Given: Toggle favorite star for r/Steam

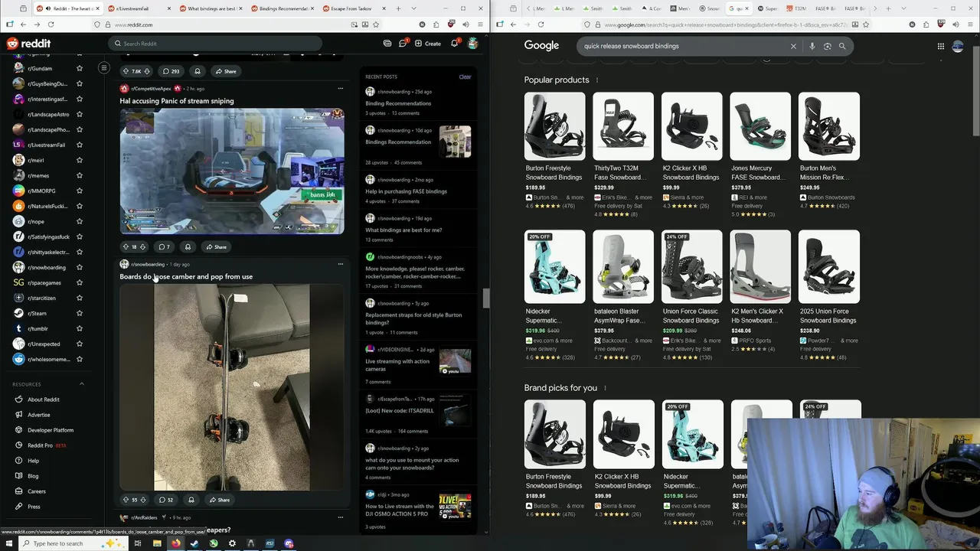Looking at the screenshot, I should point(80,313).
